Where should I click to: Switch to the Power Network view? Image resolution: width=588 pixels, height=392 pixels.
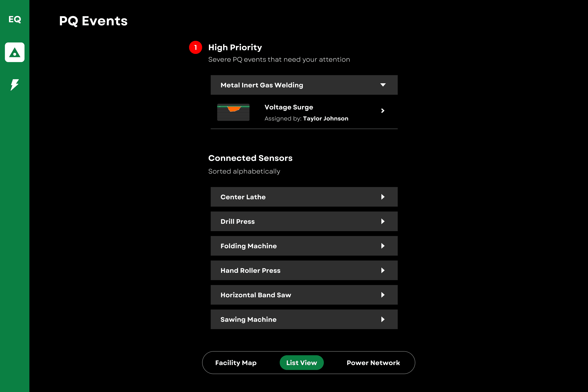[x=373, y=363]
